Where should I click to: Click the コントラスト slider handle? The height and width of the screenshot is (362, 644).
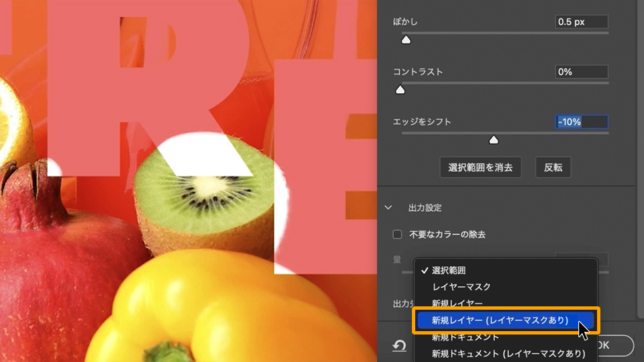click(400, 90)
